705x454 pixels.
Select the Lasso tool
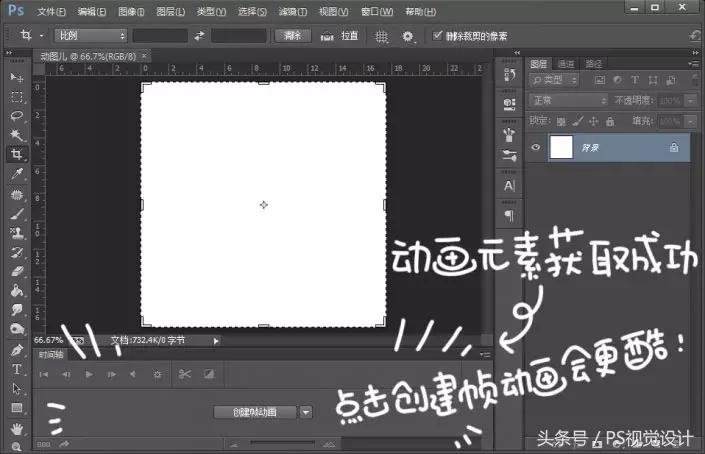click(x=17, y=116)
